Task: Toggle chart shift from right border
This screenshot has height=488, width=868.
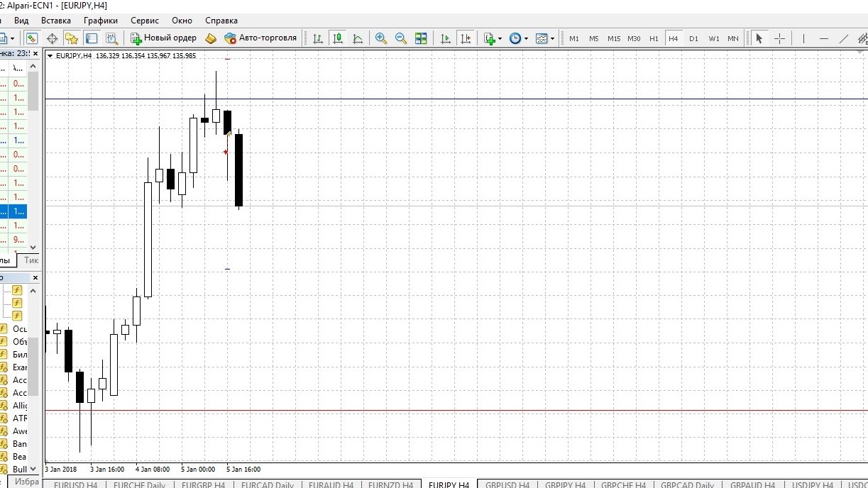Action: pyautogui.click(x=466, y=38)
